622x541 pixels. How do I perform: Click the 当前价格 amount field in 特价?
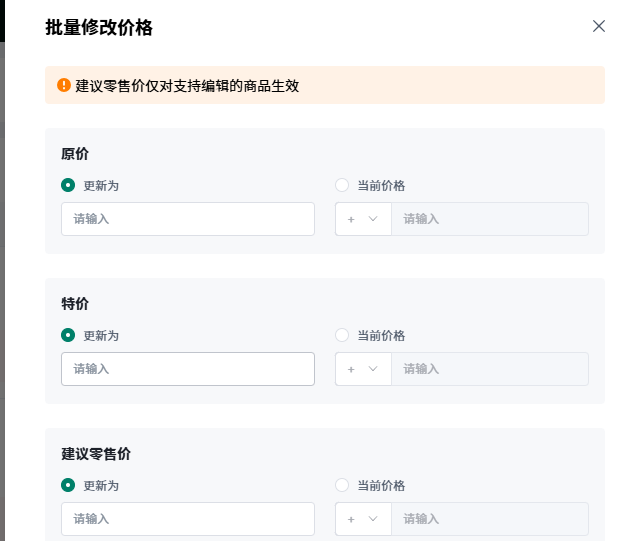(x=489, y=369)
